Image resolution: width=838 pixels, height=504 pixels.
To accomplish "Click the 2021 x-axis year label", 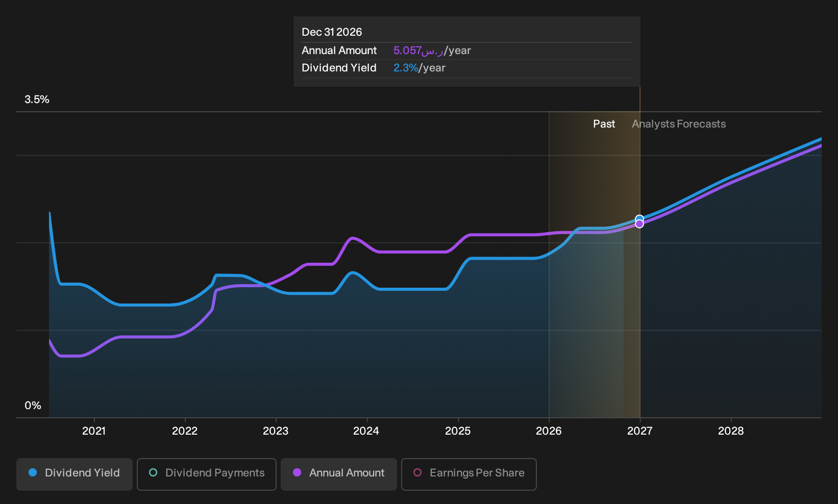I will pyautogui.click(x=94, y=431).
